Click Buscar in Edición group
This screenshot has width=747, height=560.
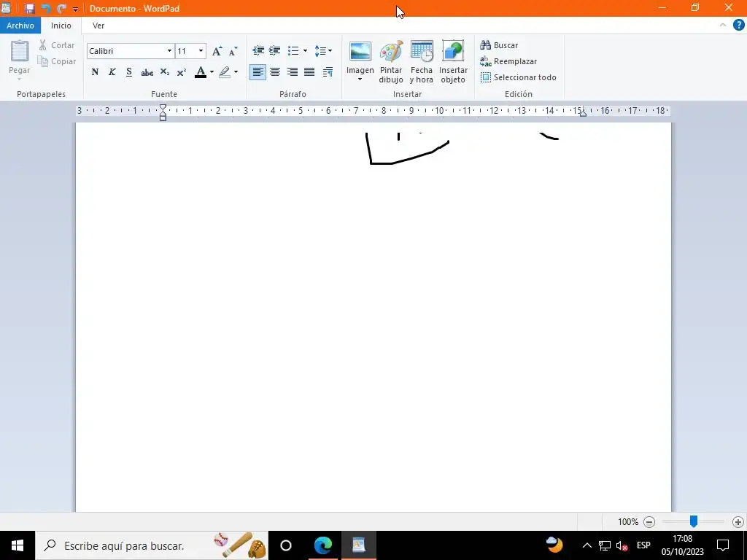(x=499, y=45)
